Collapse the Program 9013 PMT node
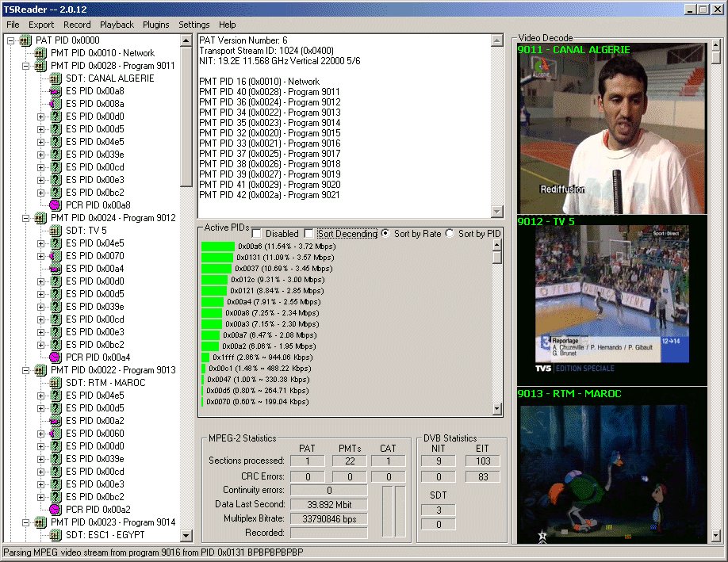The width and height of the screenshot is (728, 562). pyautogui.click(x=25, y=371)
